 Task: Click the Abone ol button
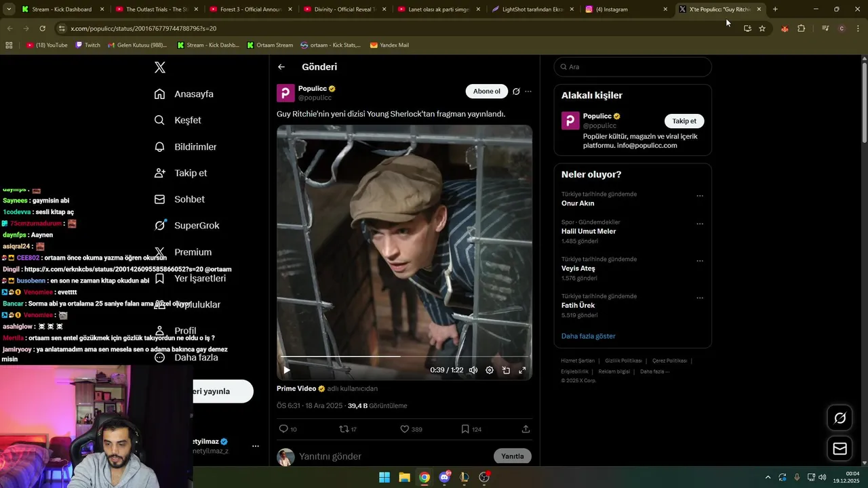[x=486, y=91]
